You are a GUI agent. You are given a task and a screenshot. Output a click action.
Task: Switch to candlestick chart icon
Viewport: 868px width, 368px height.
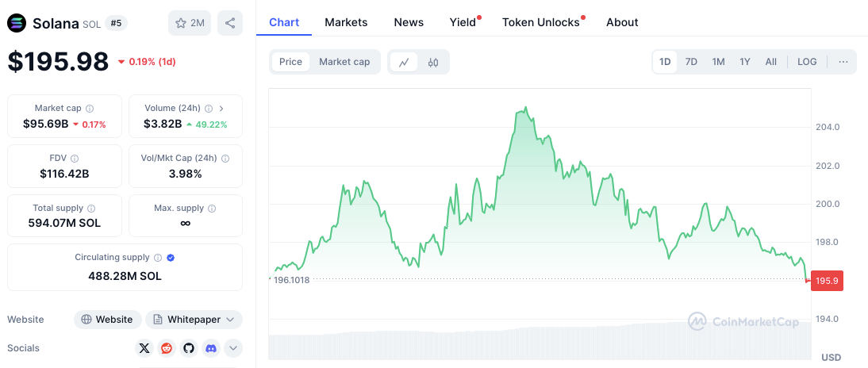(433, 62)
